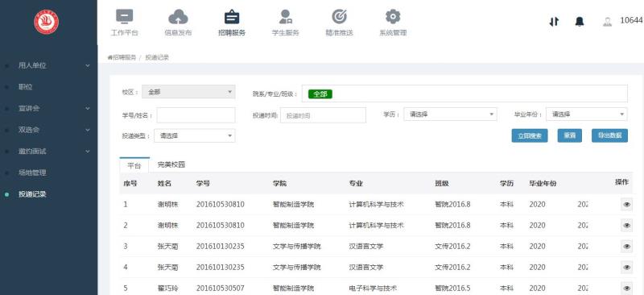Open the 校区 dropdown showing 全部
The width and height of the screenshot is (644, 295).
(x=188, y=92)
